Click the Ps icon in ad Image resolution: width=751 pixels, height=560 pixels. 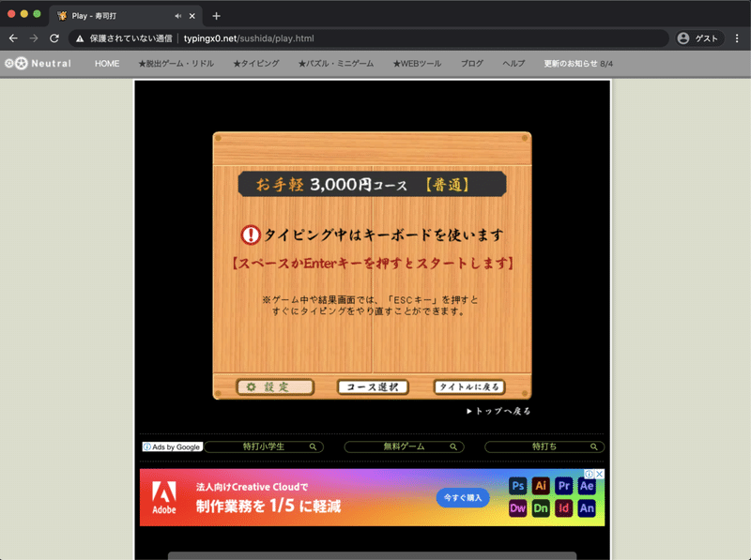click(518, 486)
